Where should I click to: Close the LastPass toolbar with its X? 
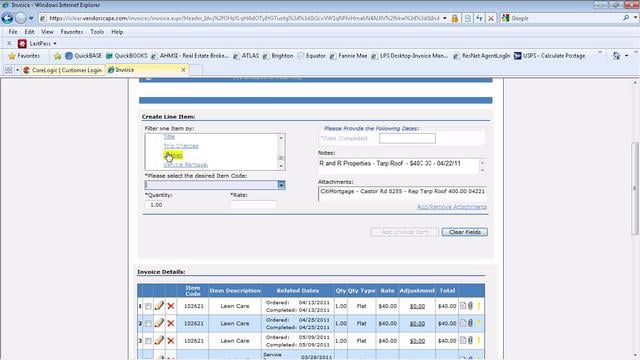tap(9, 43)
